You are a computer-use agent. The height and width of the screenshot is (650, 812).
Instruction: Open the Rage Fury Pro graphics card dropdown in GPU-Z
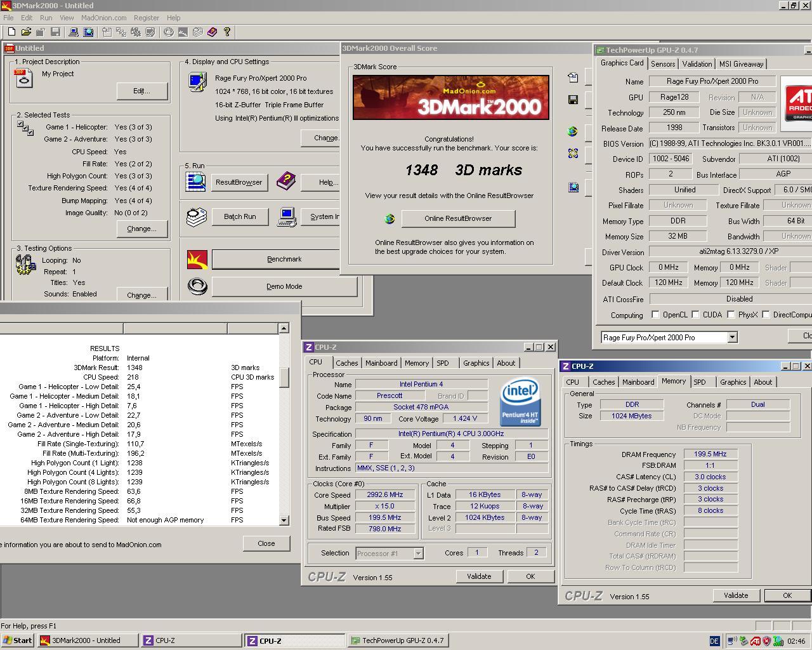(732, 337)
